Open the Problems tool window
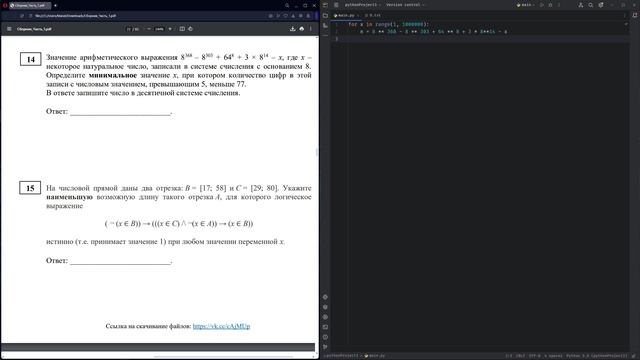The width and height of the screenshot is (640, 360). pyautogui.click(x=325, y=337)
